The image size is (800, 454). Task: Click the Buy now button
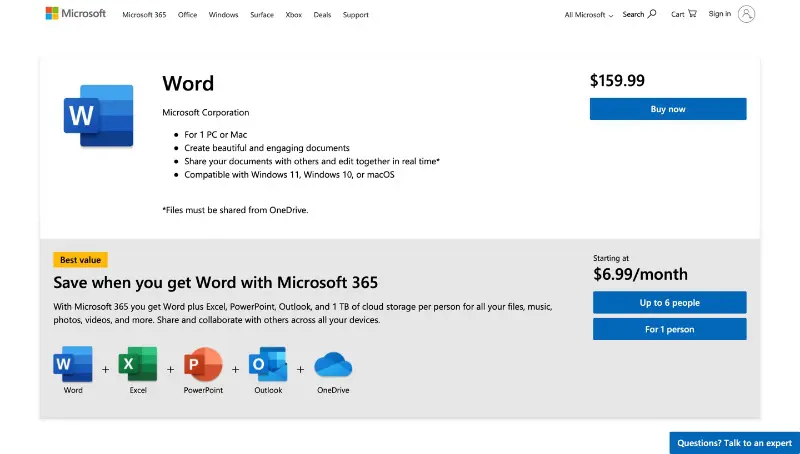pos(668,109)
